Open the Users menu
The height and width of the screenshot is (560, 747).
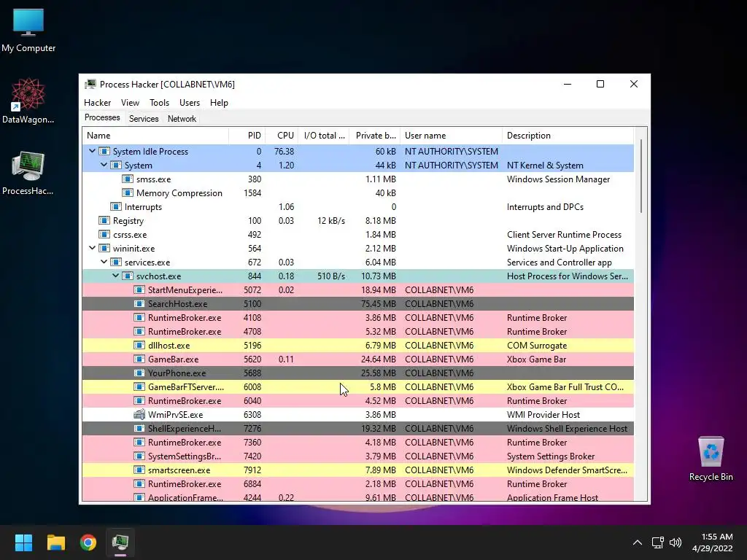(x=190, y=102)
